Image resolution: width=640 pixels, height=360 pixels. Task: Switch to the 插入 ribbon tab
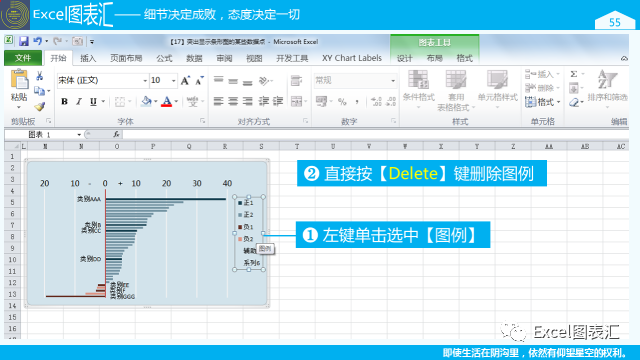point(88,58)
